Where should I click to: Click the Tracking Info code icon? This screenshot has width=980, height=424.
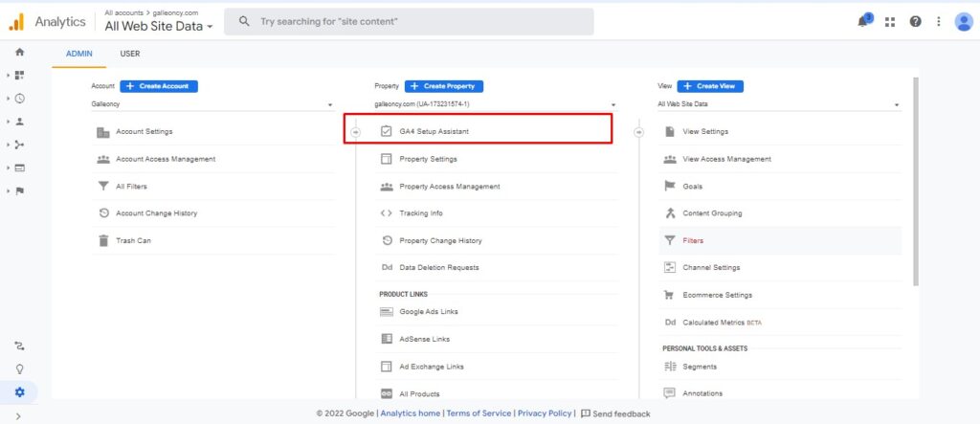point(387,213)
